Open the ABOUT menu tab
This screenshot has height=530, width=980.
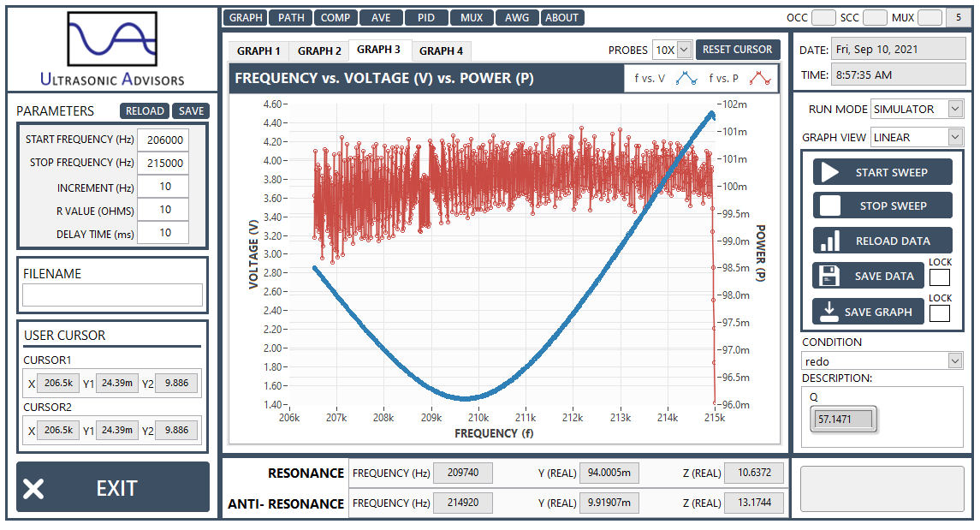pos(561,17)
